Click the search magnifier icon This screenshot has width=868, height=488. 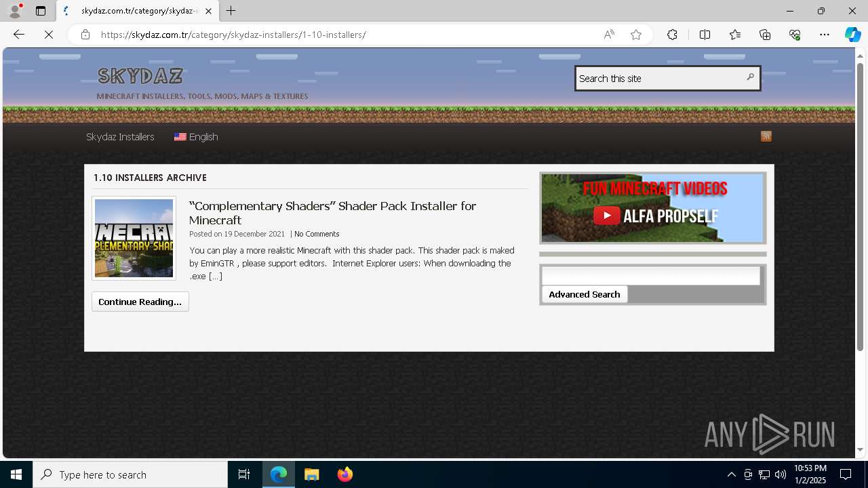tap(750, 77)
